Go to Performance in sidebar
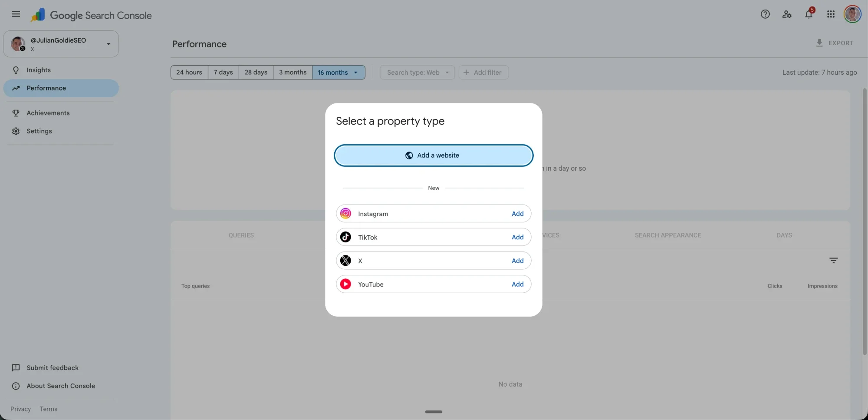 pyautogui.click(x=61, y=88)
